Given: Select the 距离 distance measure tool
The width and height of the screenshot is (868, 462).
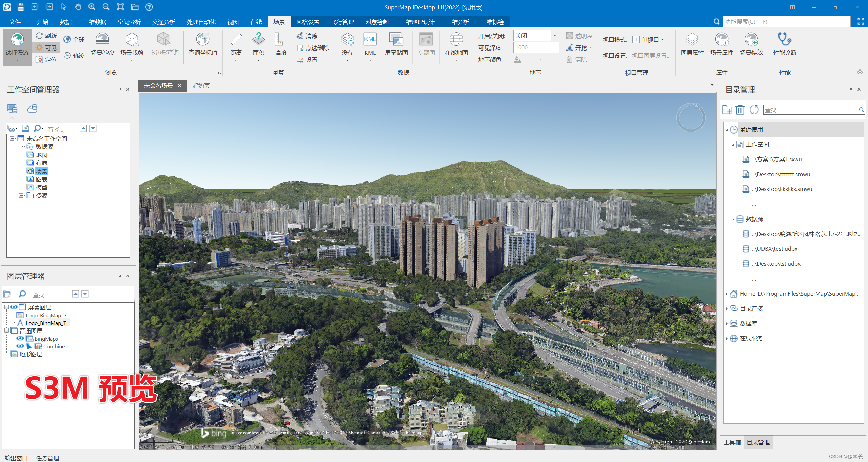Looking at the screenshot, I should click(236, 47).
